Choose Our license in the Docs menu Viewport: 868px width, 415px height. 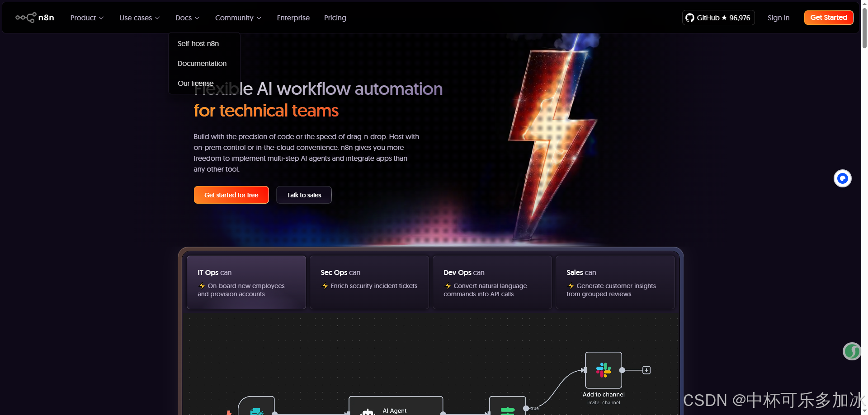coord(195,83)
